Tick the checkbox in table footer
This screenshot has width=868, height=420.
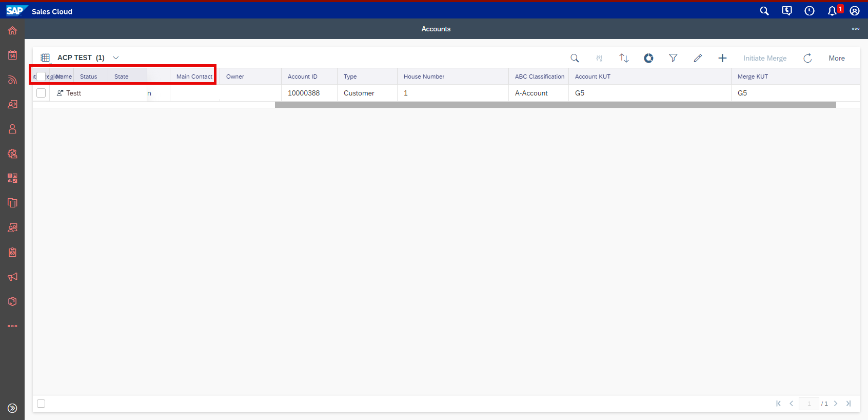click(41, 404)
